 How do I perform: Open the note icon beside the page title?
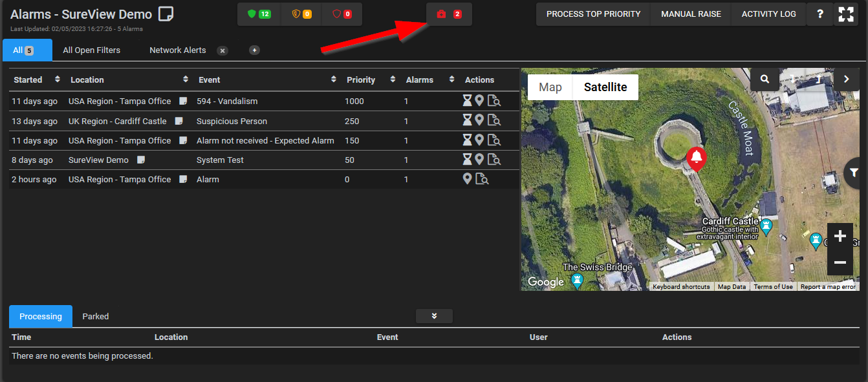pyautogui.click(x=166, y=14)
